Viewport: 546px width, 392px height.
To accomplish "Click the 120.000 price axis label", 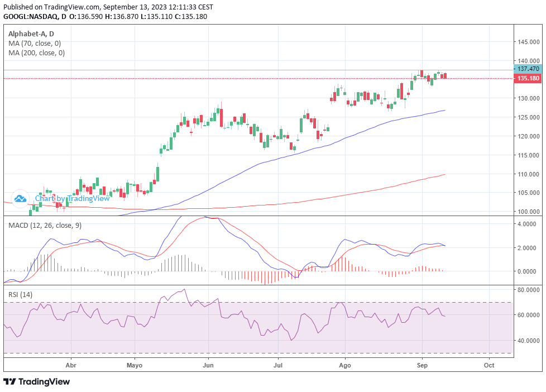I will pos(529,136).
